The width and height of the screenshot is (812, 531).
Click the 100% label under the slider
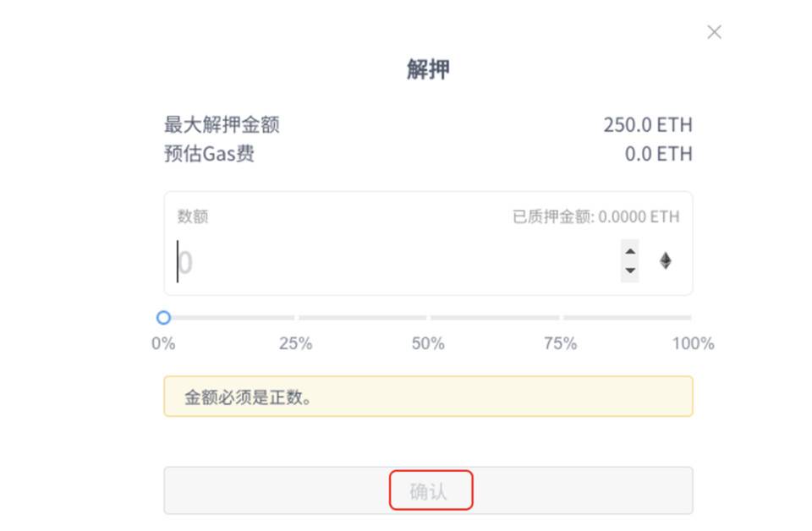(692, 343)
